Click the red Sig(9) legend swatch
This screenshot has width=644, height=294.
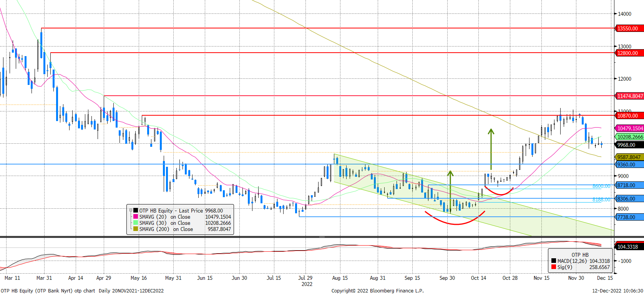(554, 267)
